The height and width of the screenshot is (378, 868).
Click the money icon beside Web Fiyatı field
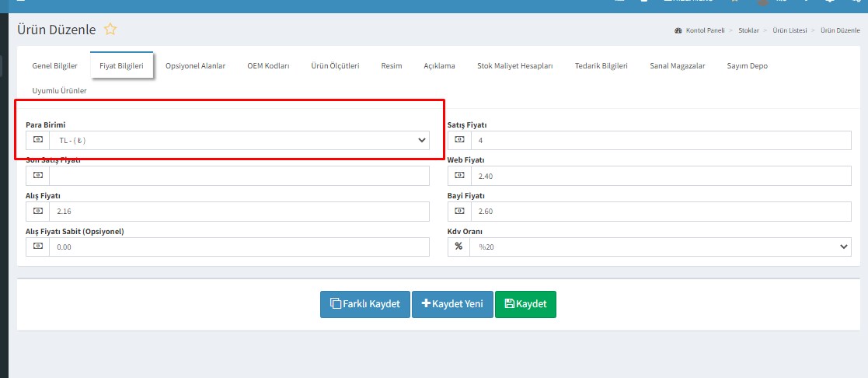tap(459, 176)
